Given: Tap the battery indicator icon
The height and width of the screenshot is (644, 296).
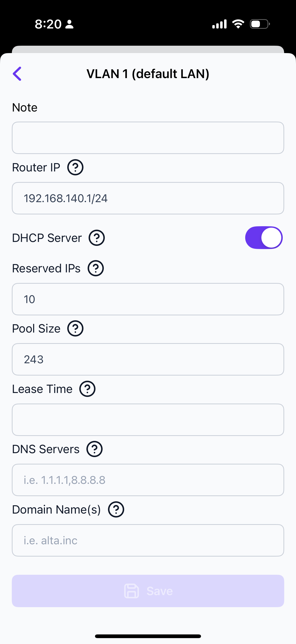Looking at the screenshot, I should (260, 24).
